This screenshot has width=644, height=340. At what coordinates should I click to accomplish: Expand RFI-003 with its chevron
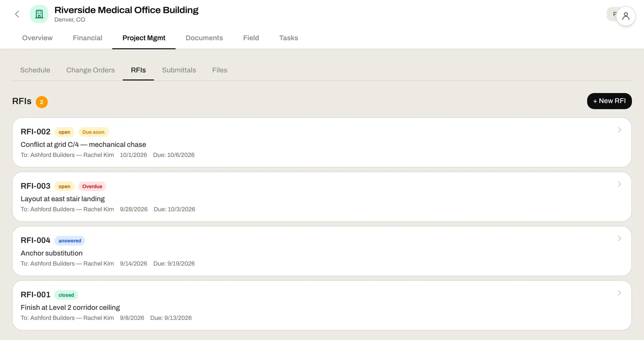click(619, 184)
